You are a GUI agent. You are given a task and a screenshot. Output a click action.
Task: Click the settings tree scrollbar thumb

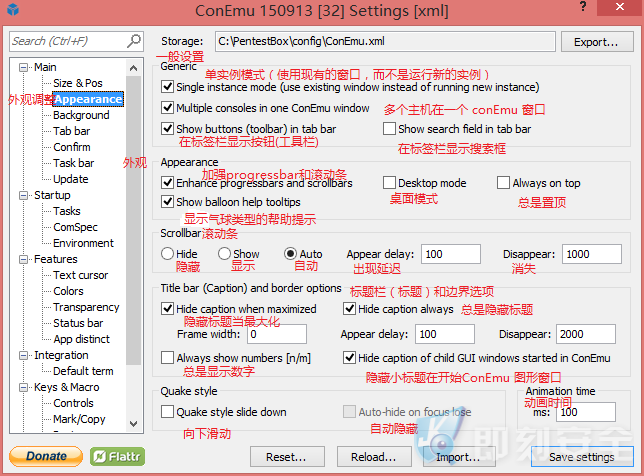coord(133,221)
